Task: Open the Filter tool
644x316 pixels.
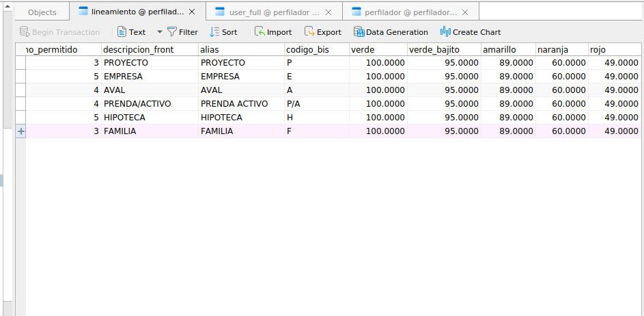Action: coord(172,32)
